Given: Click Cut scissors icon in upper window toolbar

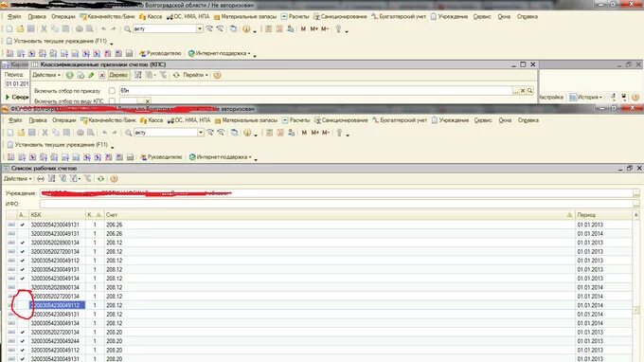Looking at the screenshot, I should (x=44, y=28).
